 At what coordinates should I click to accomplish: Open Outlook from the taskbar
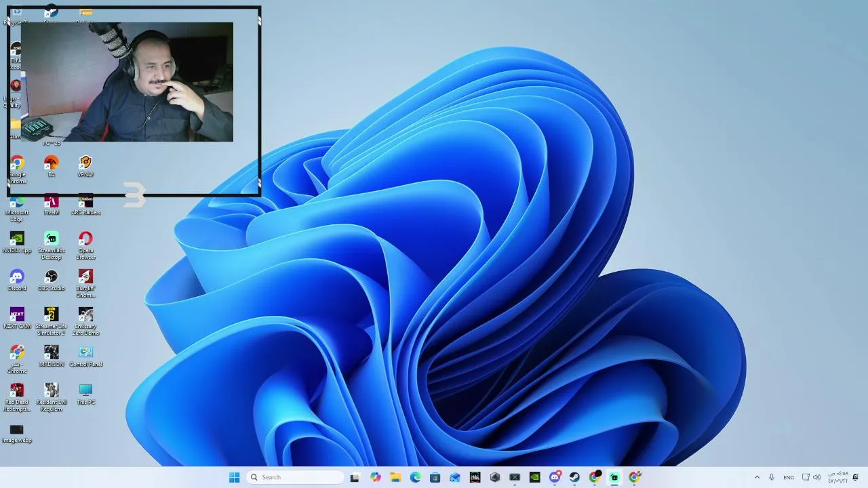click(x=455, y=477)
